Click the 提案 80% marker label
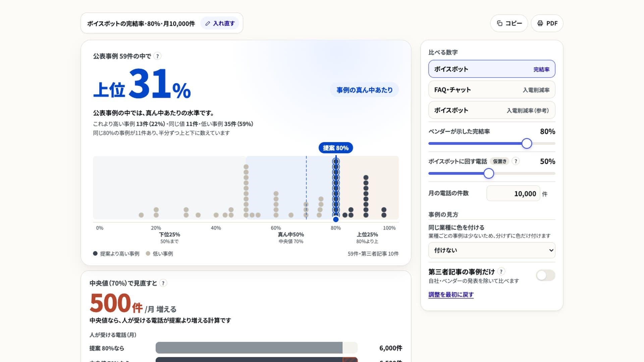 (x=336, y=148)
